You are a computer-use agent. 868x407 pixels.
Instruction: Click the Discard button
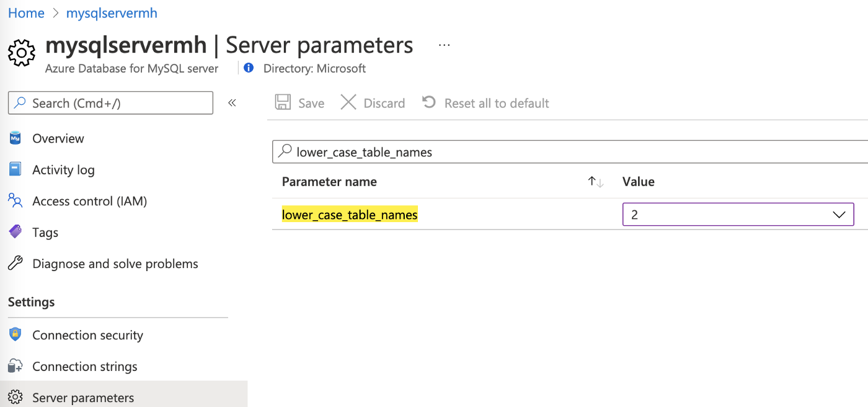coord(373,103)
